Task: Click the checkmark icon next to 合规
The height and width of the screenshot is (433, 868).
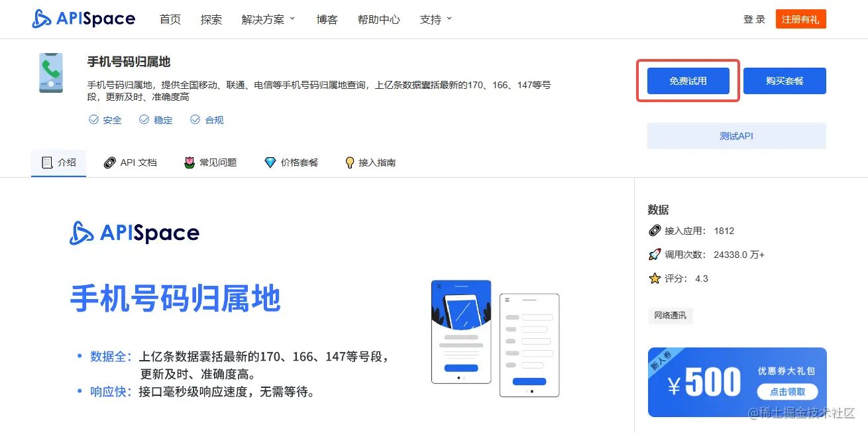Action: (x=195, y=120)
